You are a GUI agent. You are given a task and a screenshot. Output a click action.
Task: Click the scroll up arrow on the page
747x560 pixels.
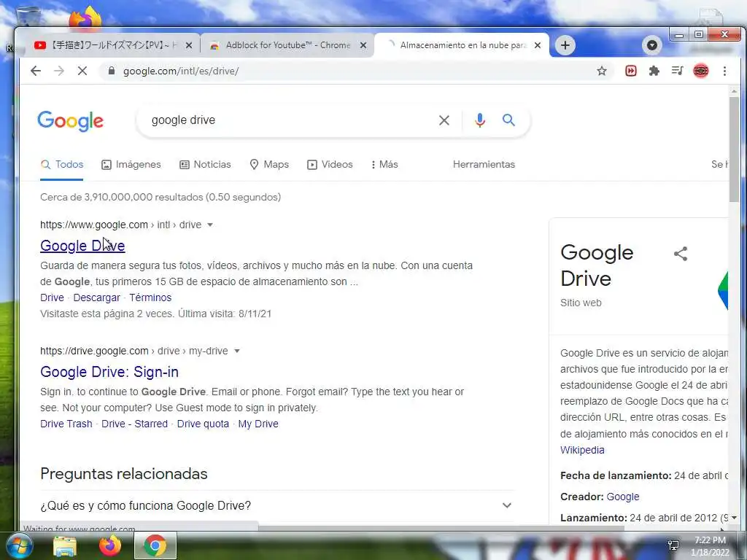point(734,91)
